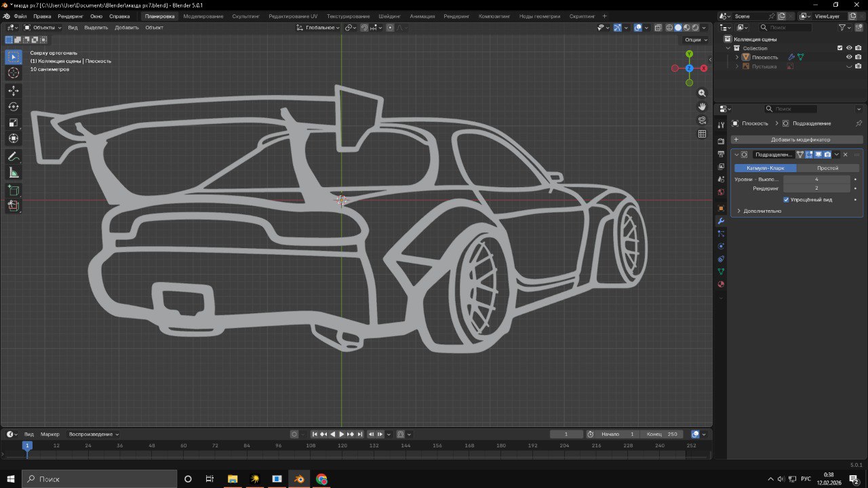Toggle modifier realtime display icon
This screenshot has width=868, height=488.
(818, 155)
